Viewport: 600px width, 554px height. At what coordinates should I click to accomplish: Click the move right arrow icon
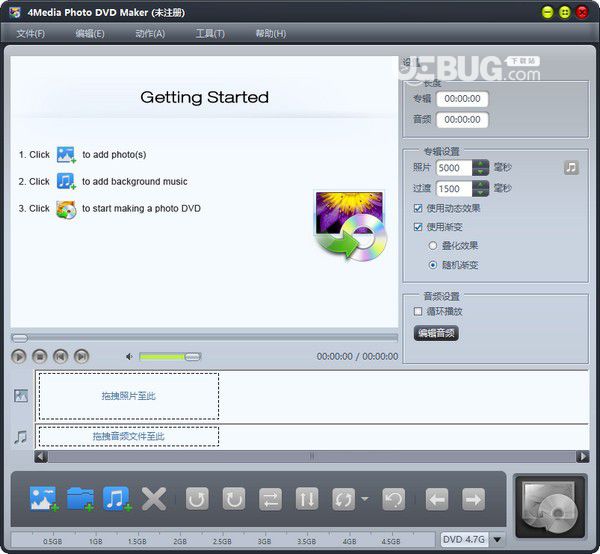click(x=473, y=499)
